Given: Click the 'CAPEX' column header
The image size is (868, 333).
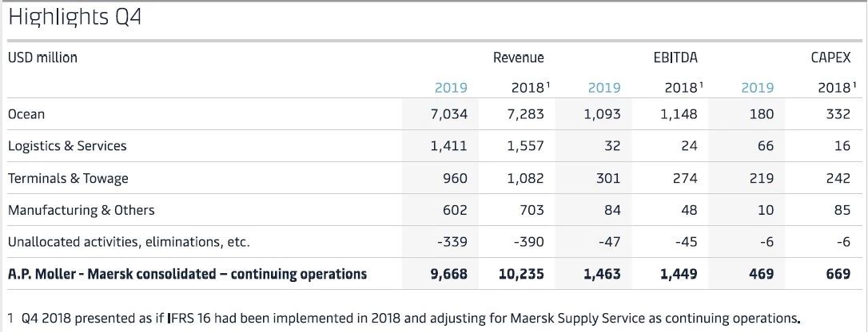Looking at the screenshot, I should click(x=831, y=57).
